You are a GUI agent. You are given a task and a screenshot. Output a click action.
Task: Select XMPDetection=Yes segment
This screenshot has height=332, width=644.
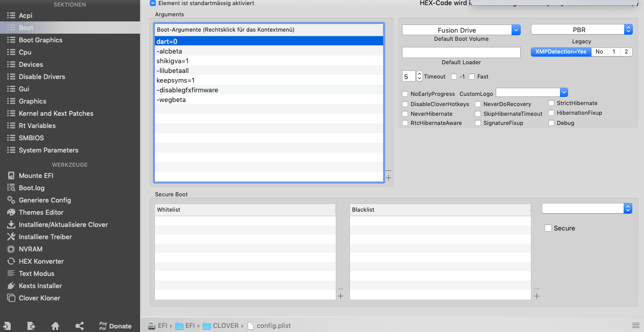561,52
